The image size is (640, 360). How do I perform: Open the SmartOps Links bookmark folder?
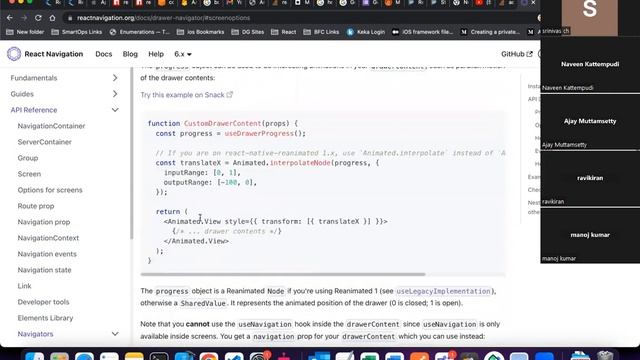coord(77,32)
